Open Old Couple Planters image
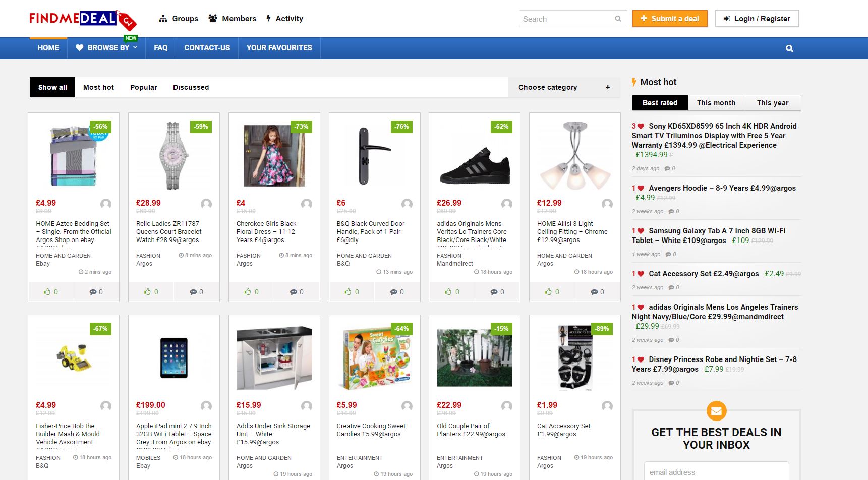The image size is (868, 480). tap(475, 357)
